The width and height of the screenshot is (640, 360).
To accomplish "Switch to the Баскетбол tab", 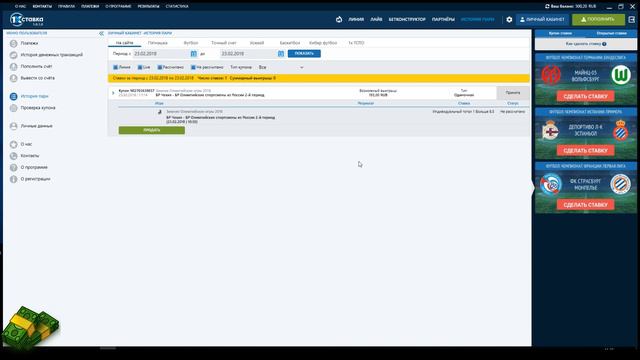I will point(290,43).
